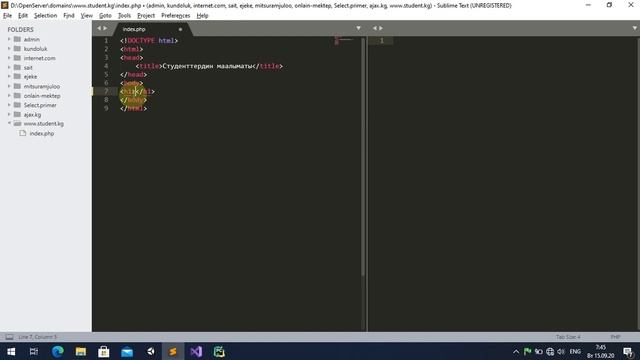Click the Sublime Text taskbar icon
The height and width of the screenshot is (360, 640).
[x=173, y=351]
